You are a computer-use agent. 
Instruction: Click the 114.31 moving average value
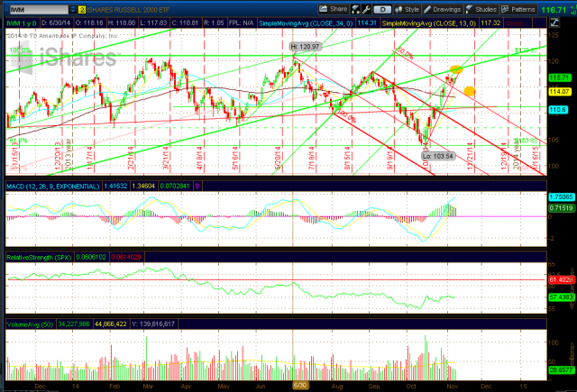pos(367,23)
